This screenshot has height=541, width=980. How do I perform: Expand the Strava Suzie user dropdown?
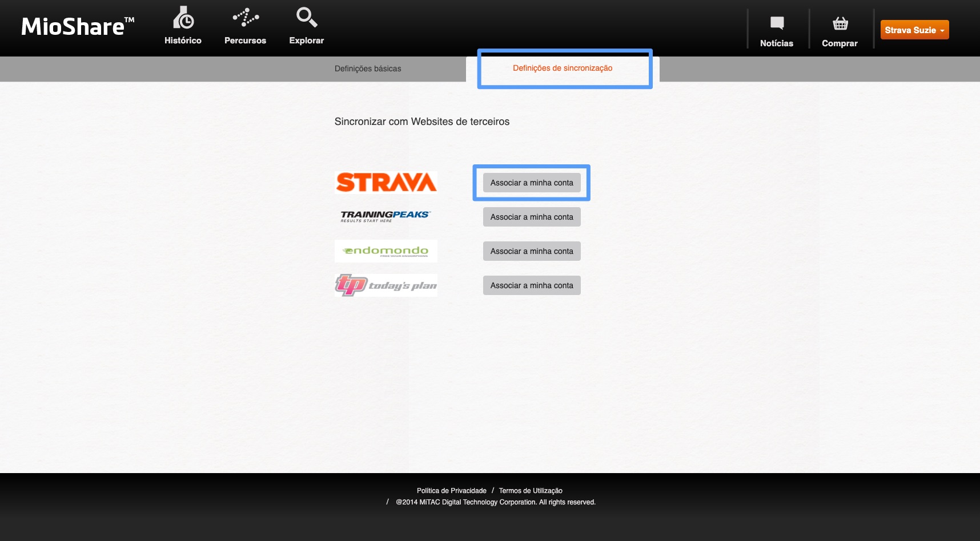(x=915, y=30)
